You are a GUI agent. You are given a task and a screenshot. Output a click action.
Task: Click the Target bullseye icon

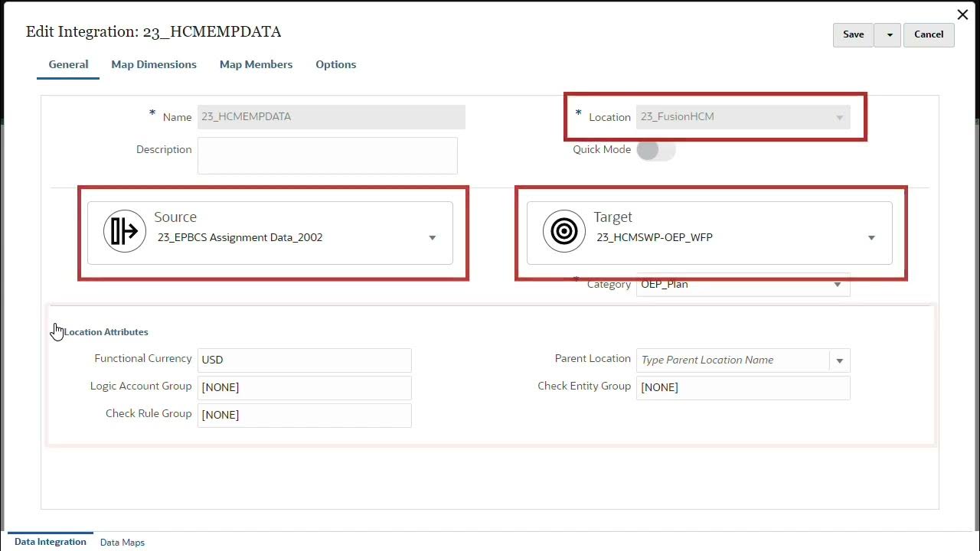pyautogui.click(x=564, y=231)
